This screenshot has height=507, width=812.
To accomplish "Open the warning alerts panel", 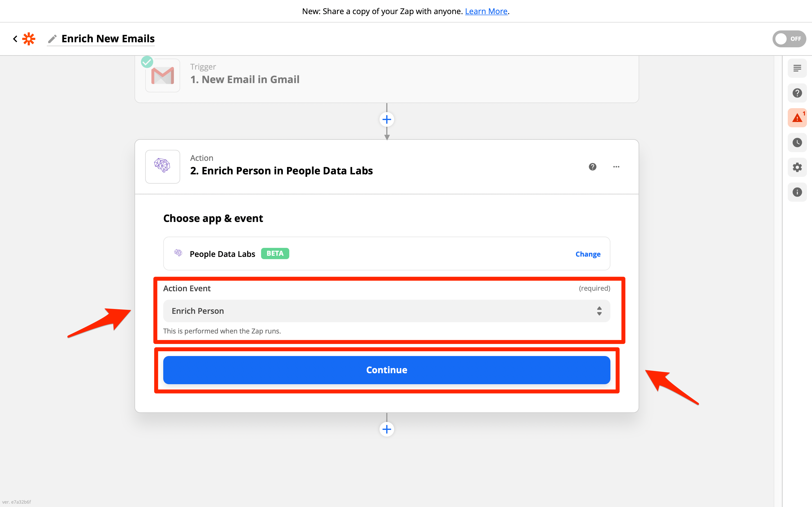I will [x=797, y=118].
